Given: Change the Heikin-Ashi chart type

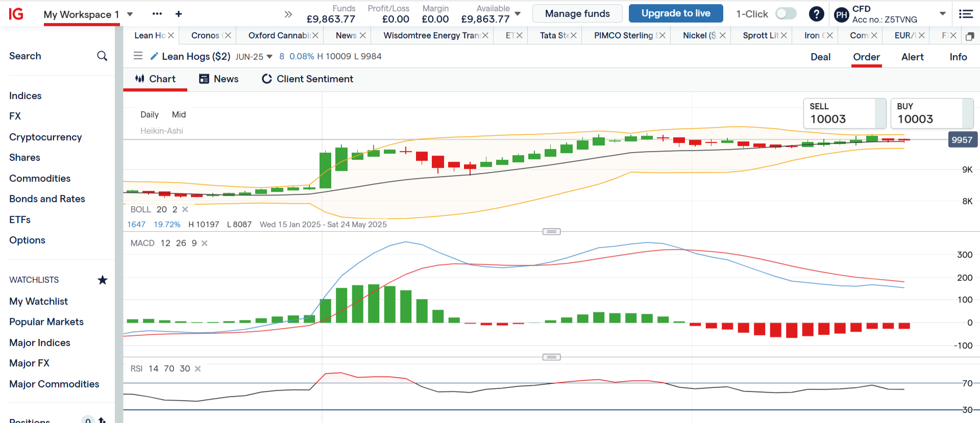Looking at the screenshot, I should click(162, 131).
